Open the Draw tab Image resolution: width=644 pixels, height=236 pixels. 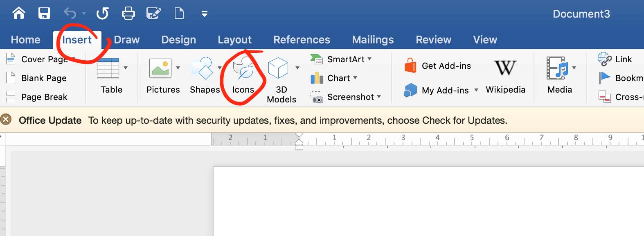pyautogui.click(x=127, y=40)
